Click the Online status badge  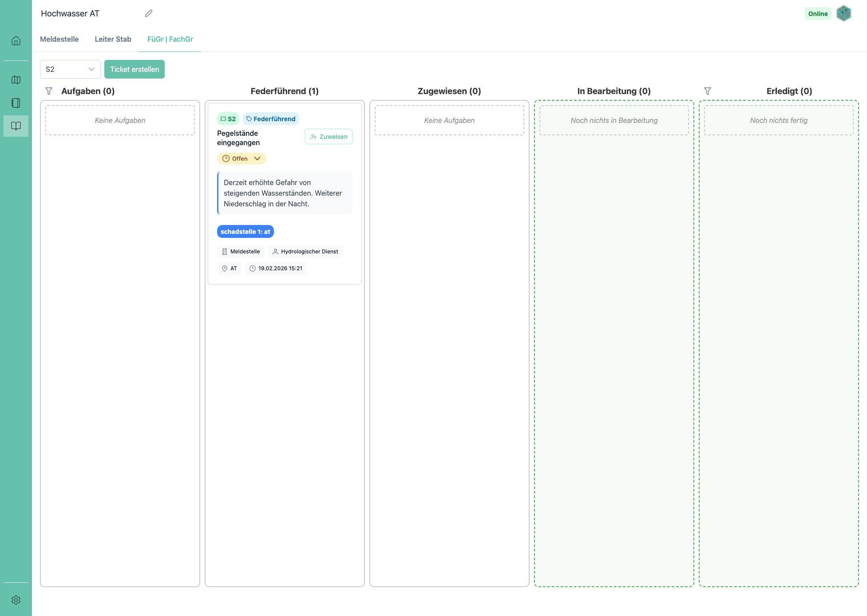coord(818,14)
